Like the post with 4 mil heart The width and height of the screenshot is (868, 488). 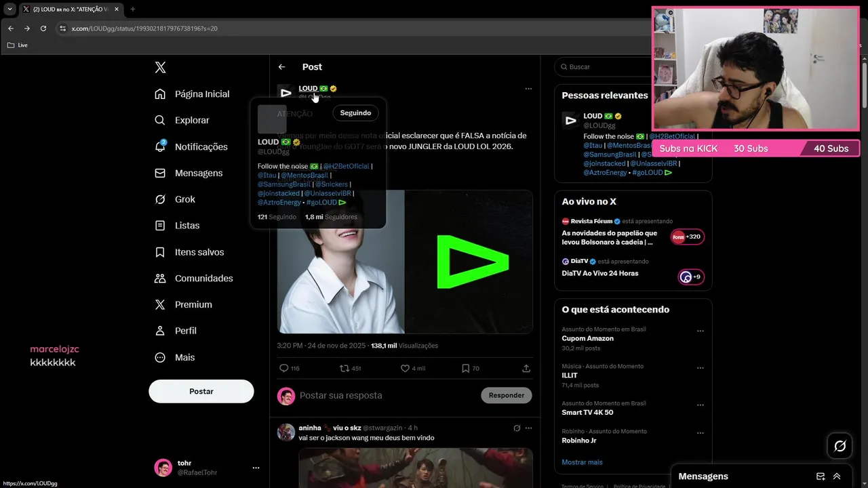click(x=405, y=368)
